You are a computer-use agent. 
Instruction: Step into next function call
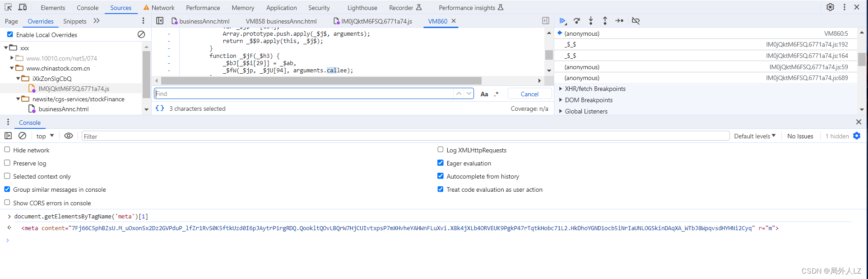pos(591,21)
